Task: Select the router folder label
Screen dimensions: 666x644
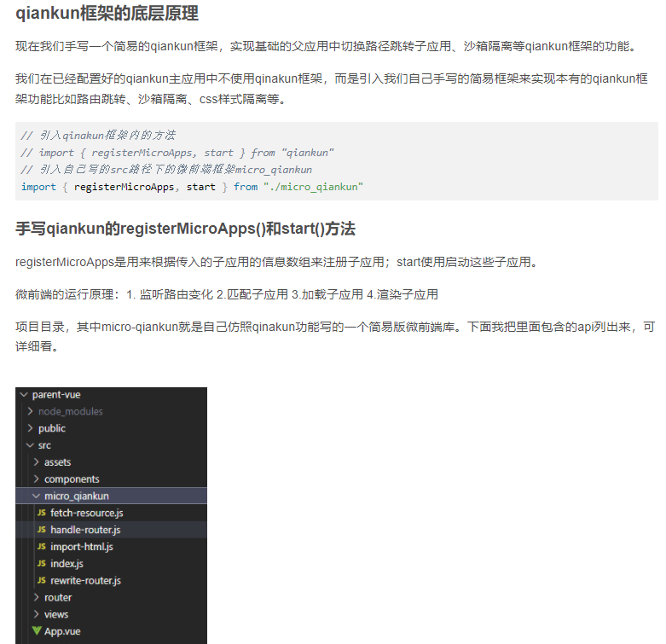Action: [x=58, y=597]
